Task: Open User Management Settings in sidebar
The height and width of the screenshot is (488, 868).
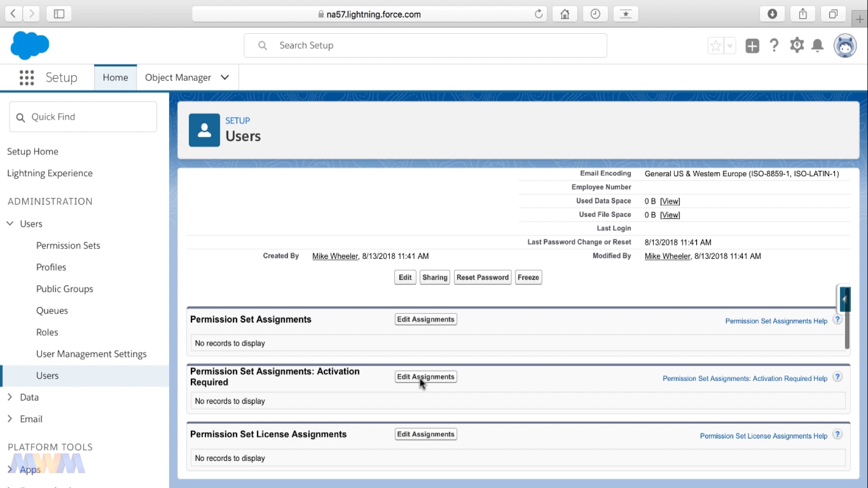Action: (91, 354)
